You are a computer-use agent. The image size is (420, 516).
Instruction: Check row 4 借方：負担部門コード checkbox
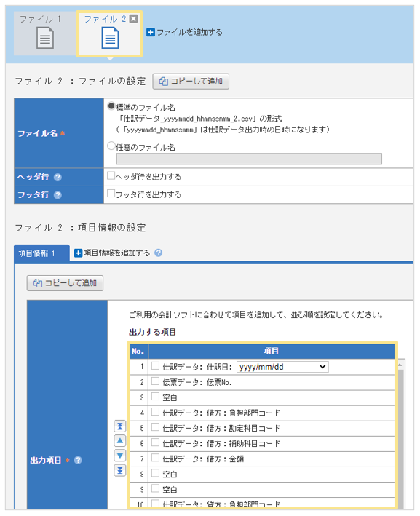155,412
